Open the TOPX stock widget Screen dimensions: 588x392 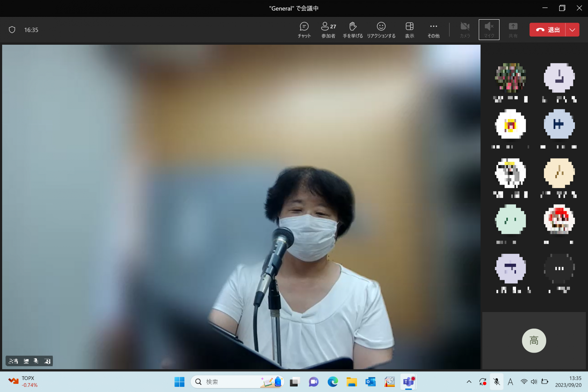pos(23,382)
